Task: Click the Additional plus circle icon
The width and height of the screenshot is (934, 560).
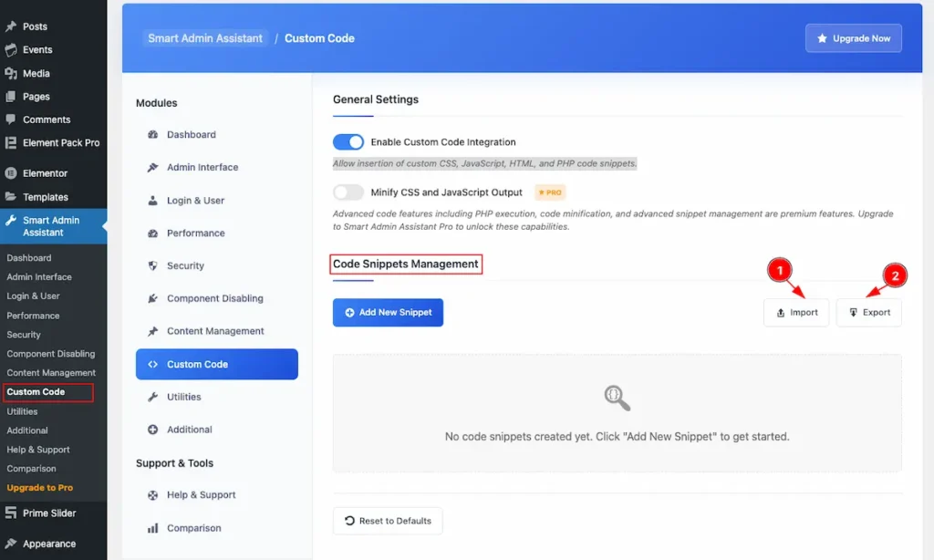Action: pos(153,430)
